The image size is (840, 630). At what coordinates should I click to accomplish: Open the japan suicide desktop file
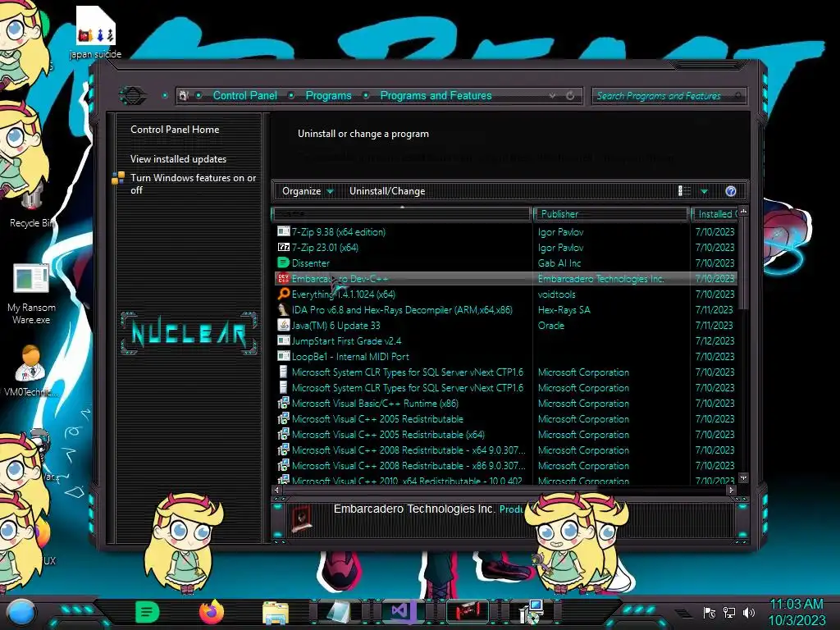click(95, 32)
